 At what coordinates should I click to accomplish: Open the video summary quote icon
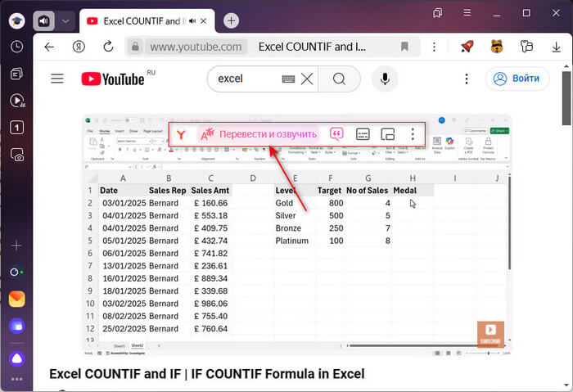[x=336, y=133]
